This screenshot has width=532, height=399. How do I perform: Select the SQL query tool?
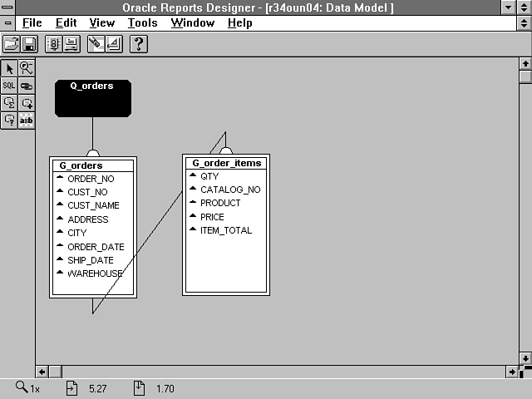pyautogui.click(x=9, y=85)
